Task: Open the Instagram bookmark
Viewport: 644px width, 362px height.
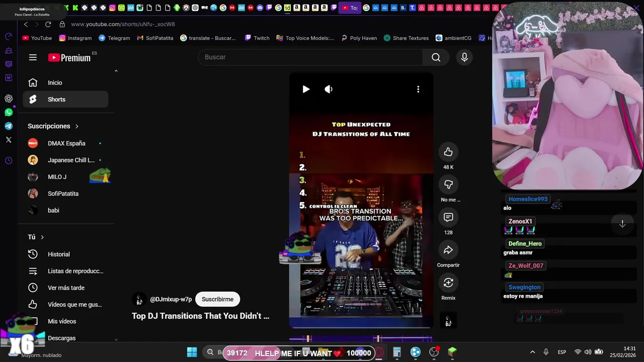Action: (75, 38)
